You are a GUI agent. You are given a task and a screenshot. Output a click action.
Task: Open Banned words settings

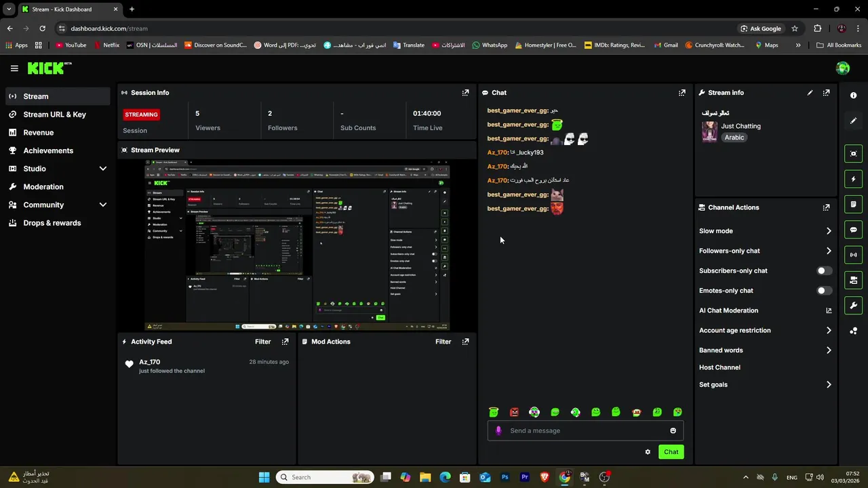tap(765, 350)
